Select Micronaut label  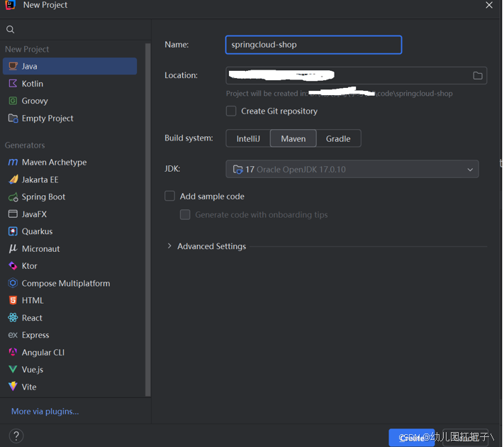[41, 249]
